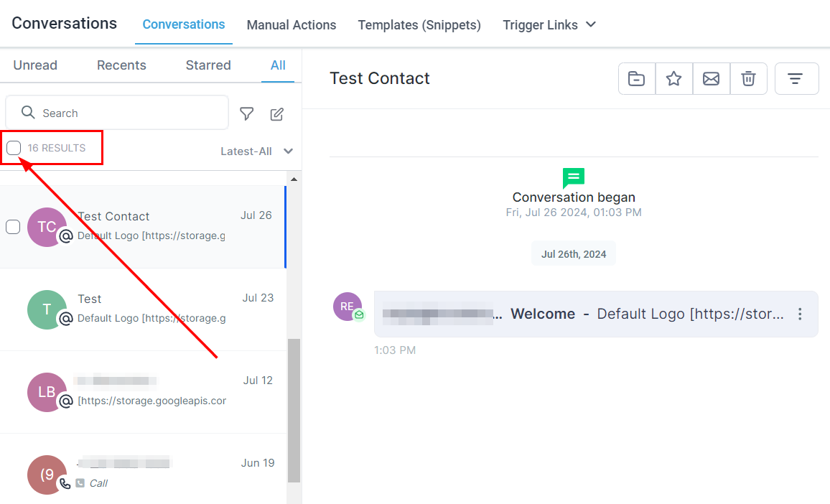Image resolution: width=830 pixels, height=504 pixels.
Task: Show the Starred conversations tab
Action: pos(208,65)
